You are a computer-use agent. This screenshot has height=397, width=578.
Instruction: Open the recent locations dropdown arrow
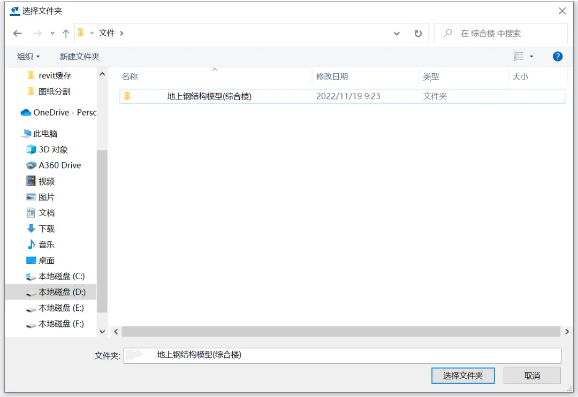[52, 34]
